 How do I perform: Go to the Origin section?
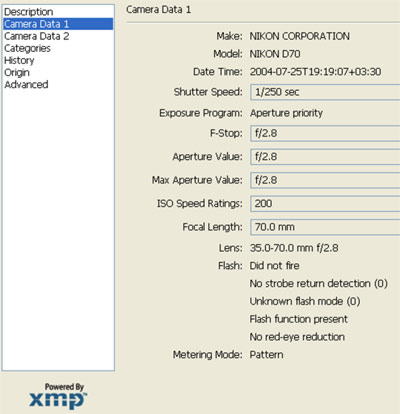click(17, 72)
